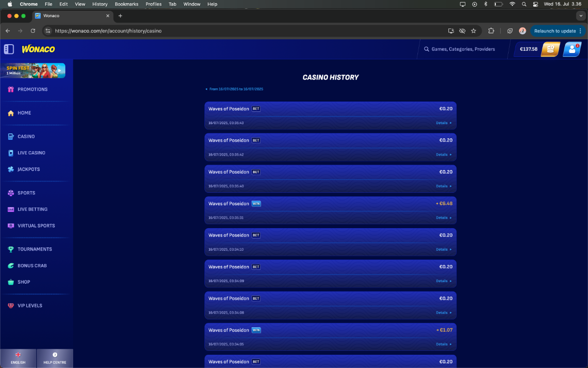This screenshot has height=368, width=588.
Task: Open the Bonus Crab section
Action: coord(32,265)
